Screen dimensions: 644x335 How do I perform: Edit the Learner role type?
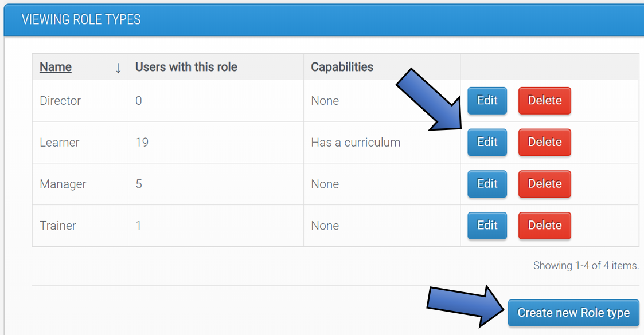[x=487, y=142]
